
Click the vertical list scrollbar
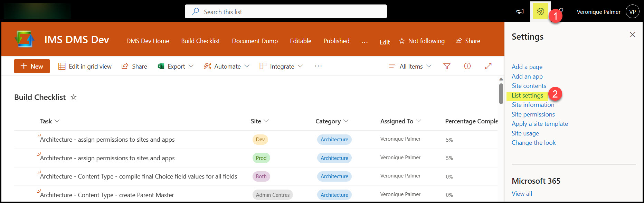pos(501,93)
